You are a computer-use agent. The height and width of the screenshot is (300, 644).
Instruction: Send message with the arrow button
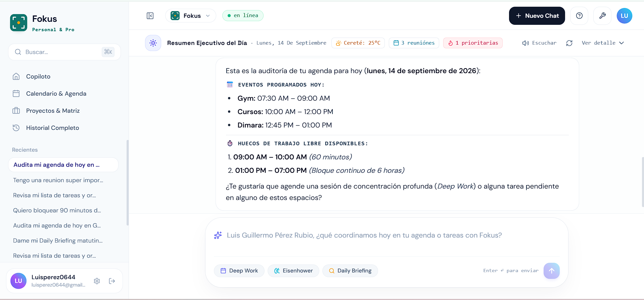[552, 271]
